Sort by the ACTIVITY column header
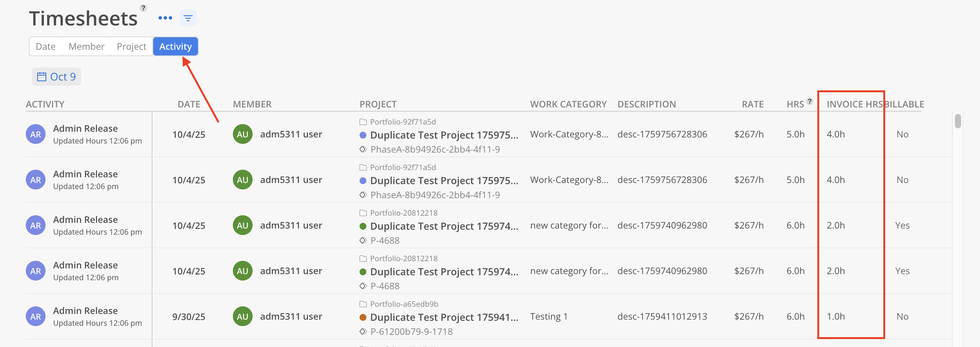 click(45, 104)
